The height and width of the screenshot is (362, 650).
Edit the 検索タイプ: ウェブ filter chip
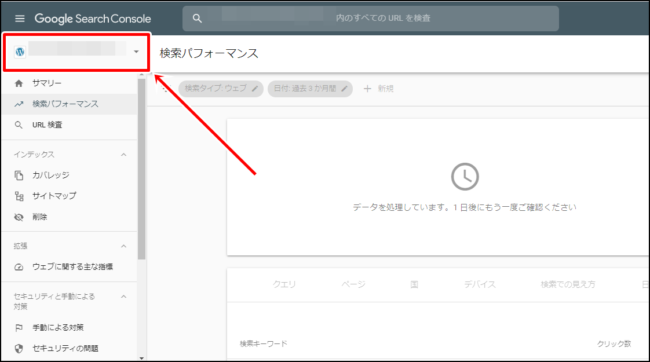pyautogui.click(x=221, y=88)
